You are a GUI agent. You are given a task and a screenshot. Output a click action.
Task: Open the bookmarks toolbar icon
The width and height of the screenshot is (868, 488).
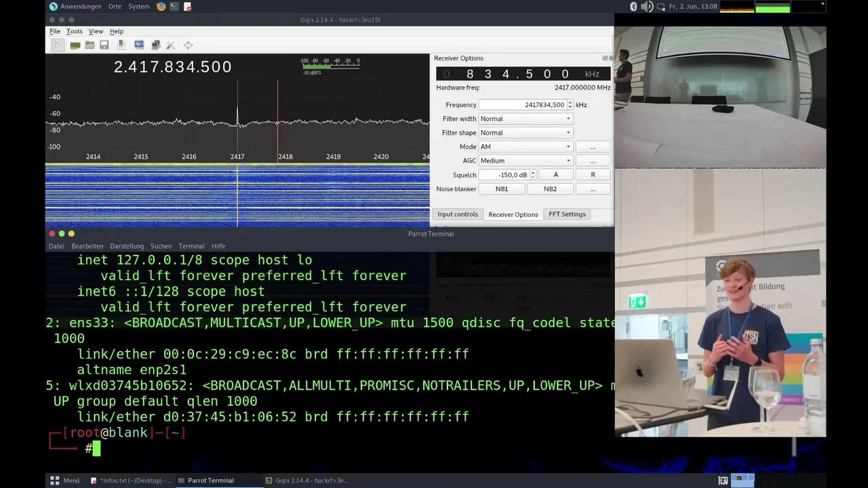[x=121, y=45]
